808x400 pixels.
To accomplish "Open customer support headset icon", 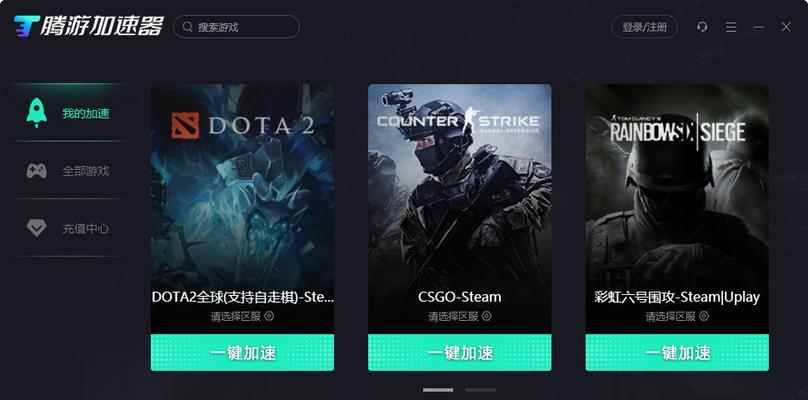I will coord(702,27).
